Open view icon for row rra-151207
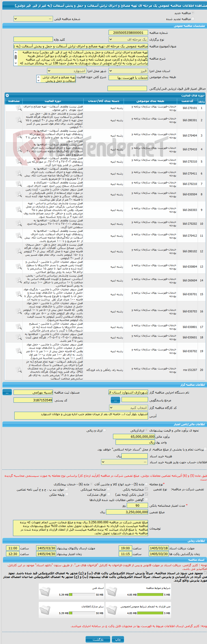Screen dimensions: 207x644 tap(19, 370)
